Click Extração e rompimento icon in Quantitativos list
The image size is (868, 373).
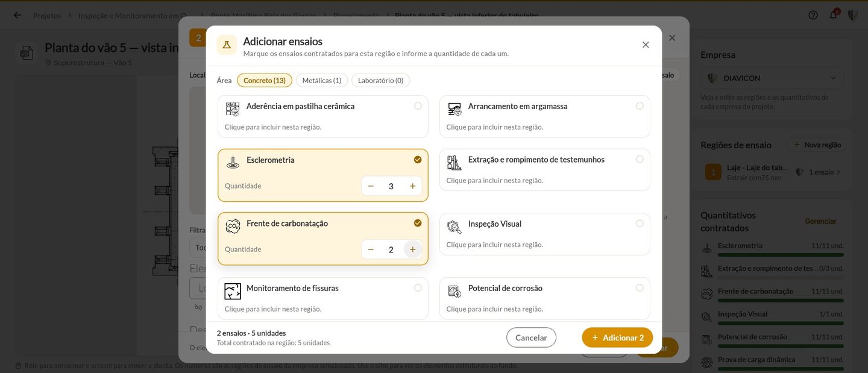point(707,271)
